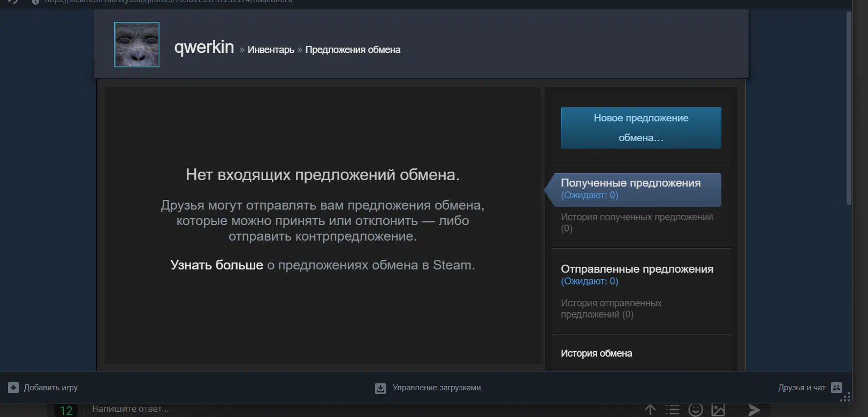
Task: Open История отправленных предложений (0)
Action: [x=611, y=308]
